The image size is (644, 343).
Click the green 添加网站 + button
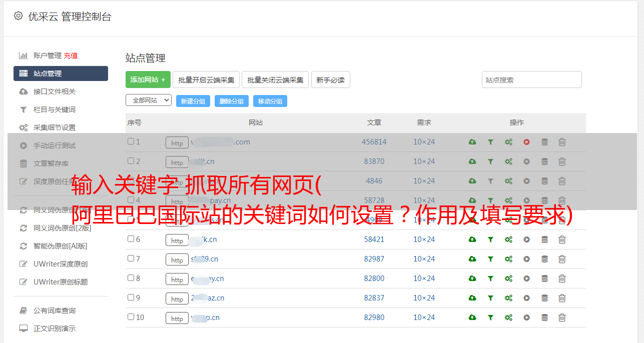148,79
